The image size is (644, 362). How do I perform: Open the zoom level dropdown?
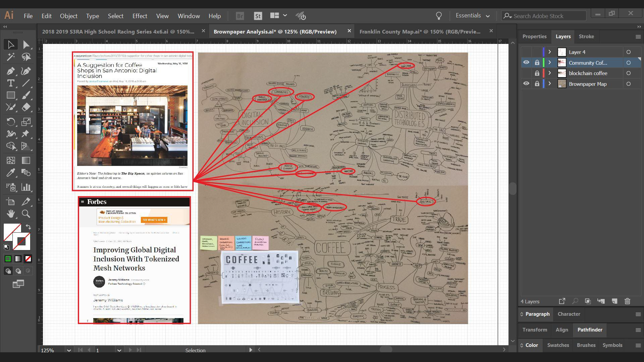coord(69,350)
